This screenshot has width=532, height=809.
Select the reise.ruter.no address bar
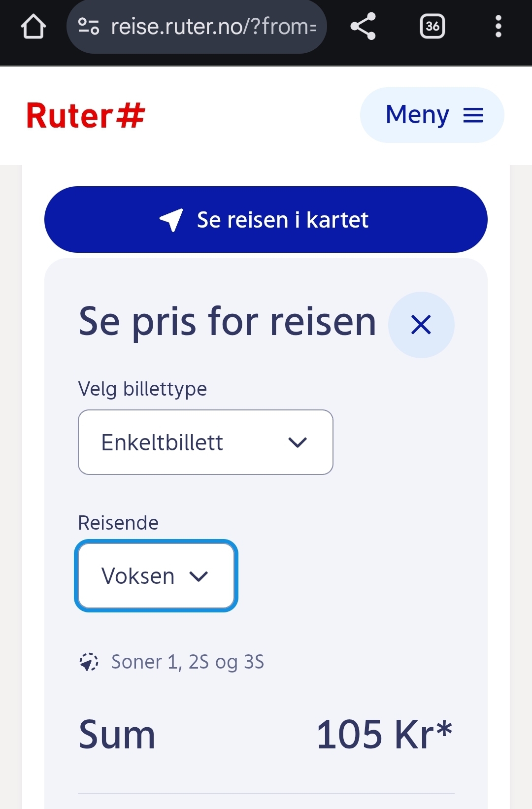[213, 27]
